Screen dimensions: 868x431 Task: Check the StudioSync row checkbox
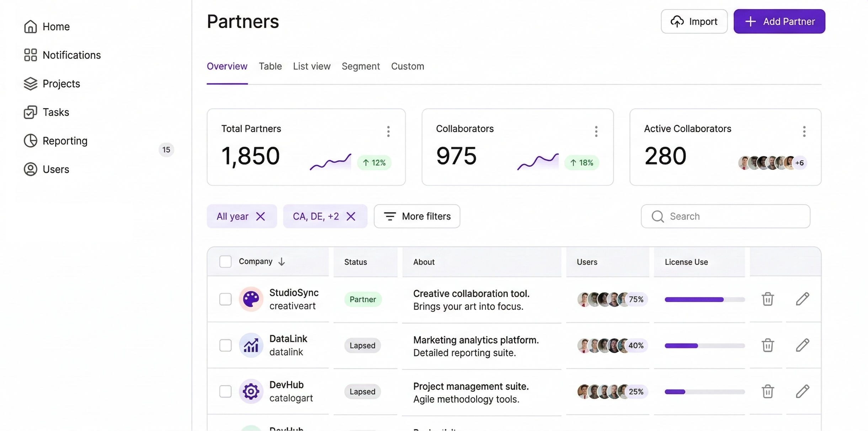tap(225, 299)
